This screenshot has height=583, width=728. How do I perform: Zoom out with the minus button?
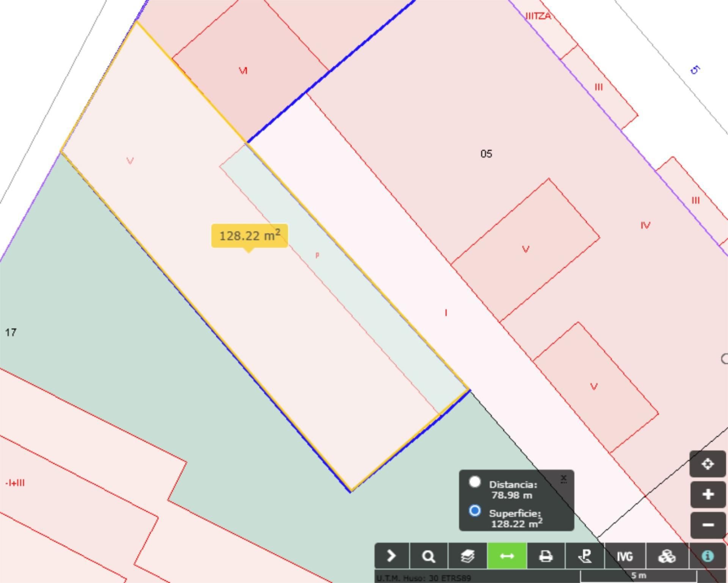click(x=708, y=525)
